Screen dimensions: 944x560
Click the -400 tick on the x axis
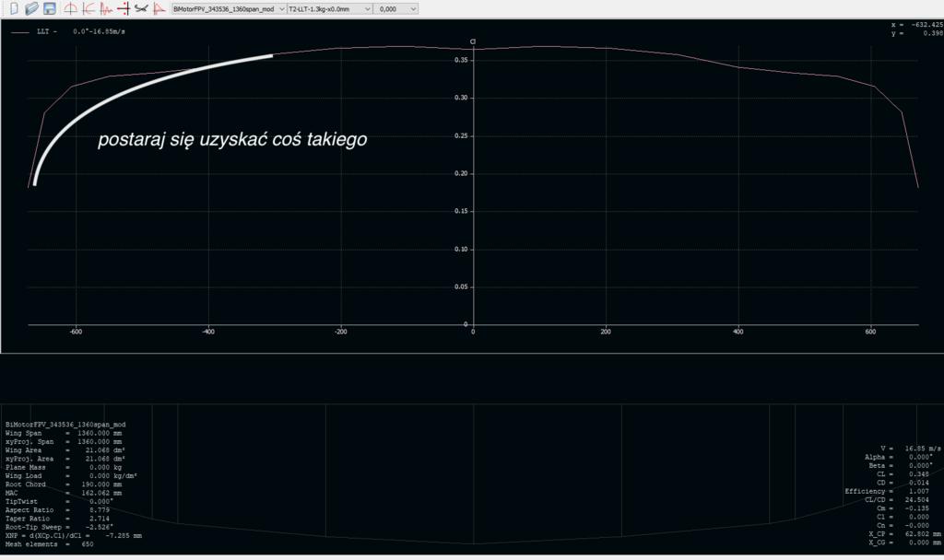click(x=208, y=332)
